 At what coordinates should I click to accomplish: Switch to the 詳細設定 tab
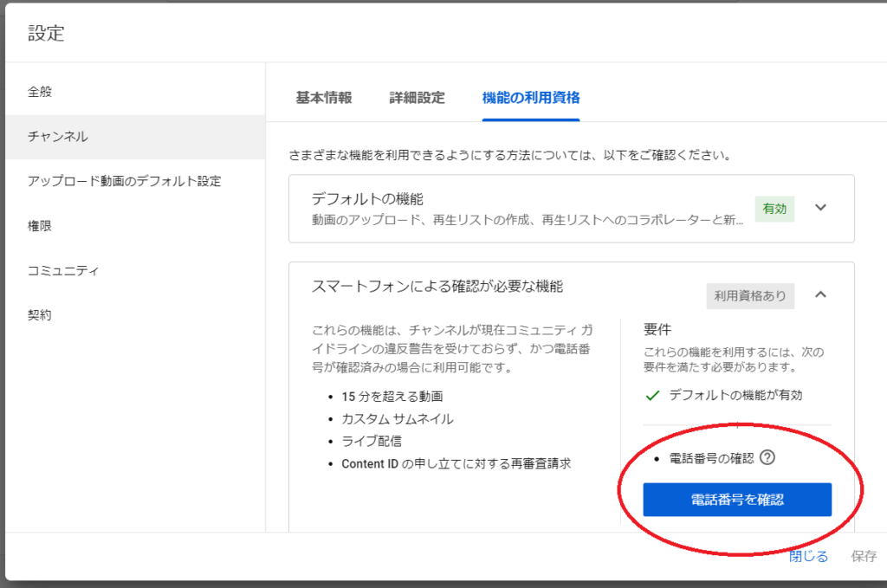(x=417, y=98)
